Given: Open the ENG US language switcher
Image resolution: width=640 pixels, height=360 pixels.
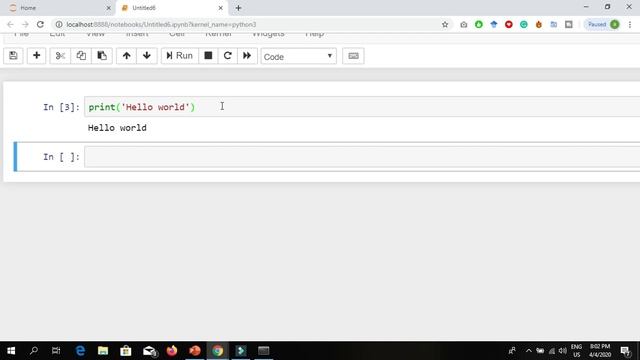Looking at the screenshot, I should (x=576, y=351).
